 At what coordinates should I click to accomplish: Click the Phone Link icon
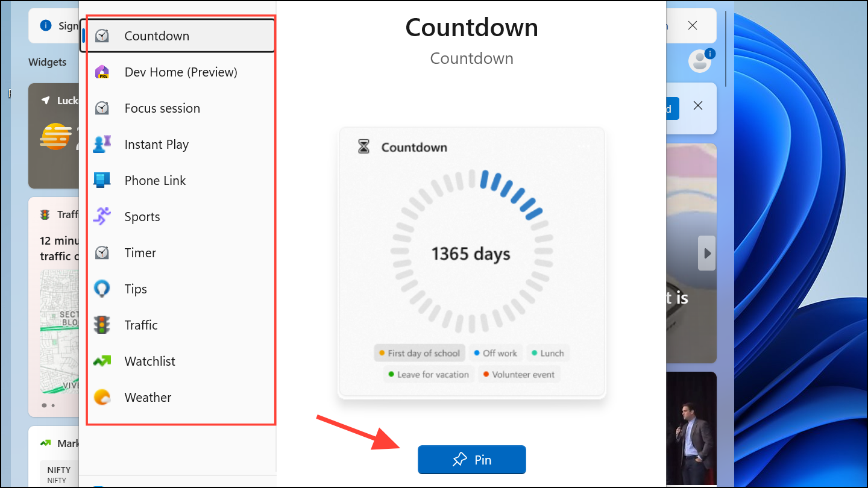(102, 180)
